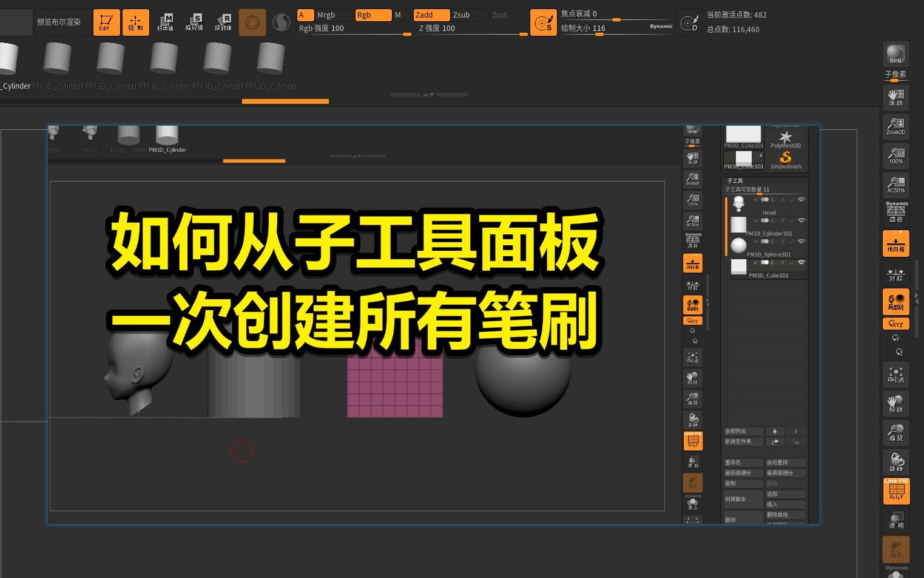Select the second PM3D_Cylinder thumbnail
This screenshot has height=578, width=924.
[x=57, y=58]
